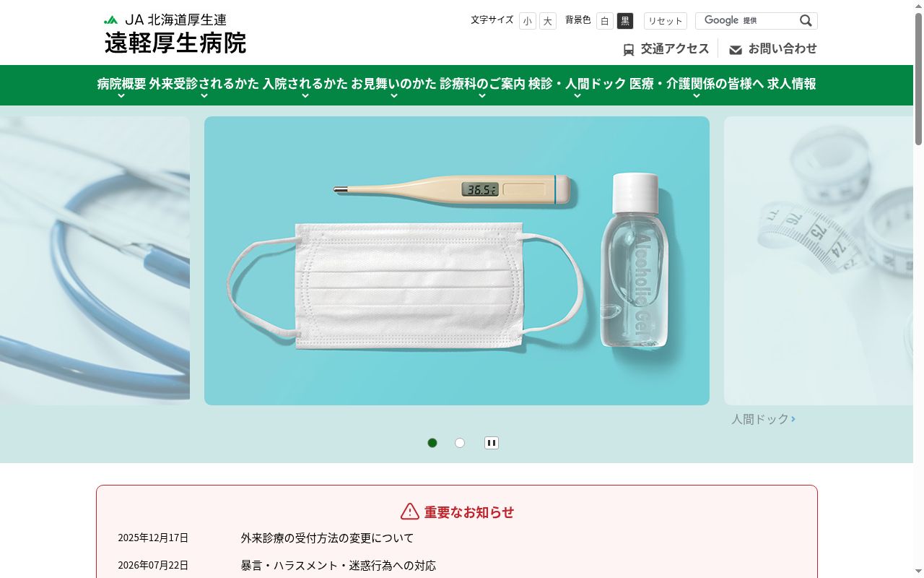Select the second slide indicator dot
The image size is (924, 578).
[460, 443]
